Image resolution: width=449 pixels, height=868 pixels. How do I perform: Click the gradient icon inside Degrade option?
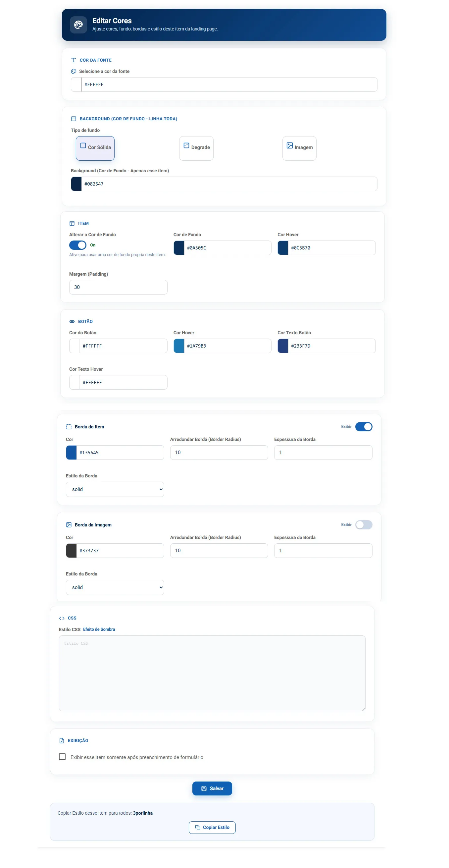coord(186,145)
